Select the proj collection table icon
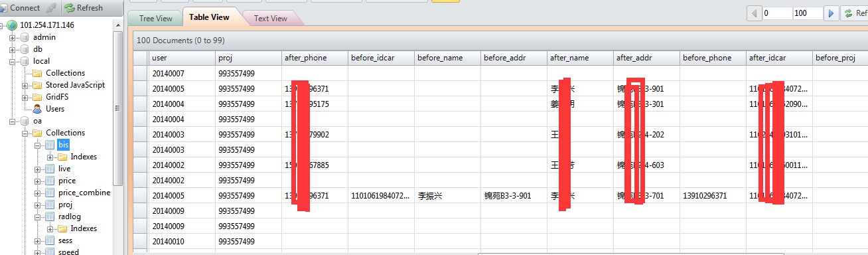This screenshot has height=255, width=868. [x=50, y=205]
